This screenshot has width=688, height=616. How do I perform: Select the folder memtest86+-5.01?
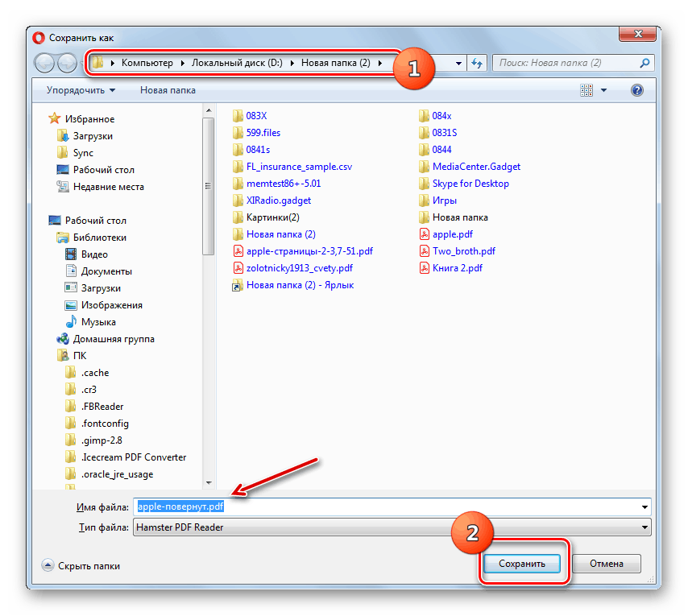284,184
